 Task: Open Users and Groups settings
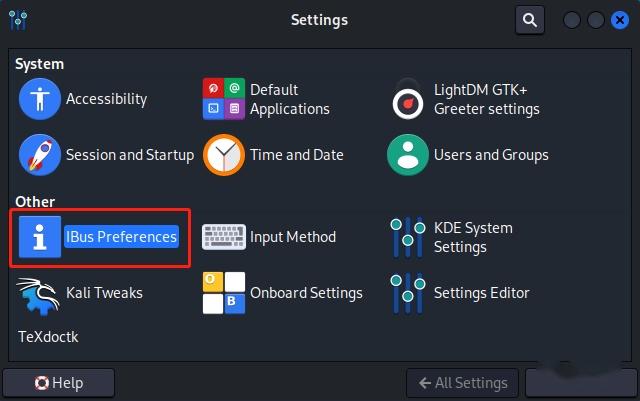coord(408,155)
